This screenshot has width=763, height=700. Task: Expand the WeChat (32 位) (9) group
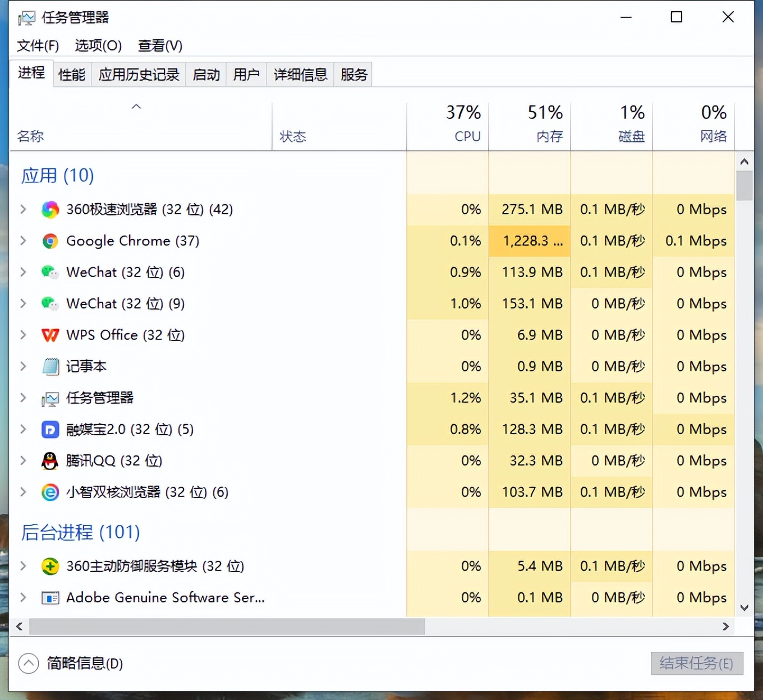pos(23,303)
